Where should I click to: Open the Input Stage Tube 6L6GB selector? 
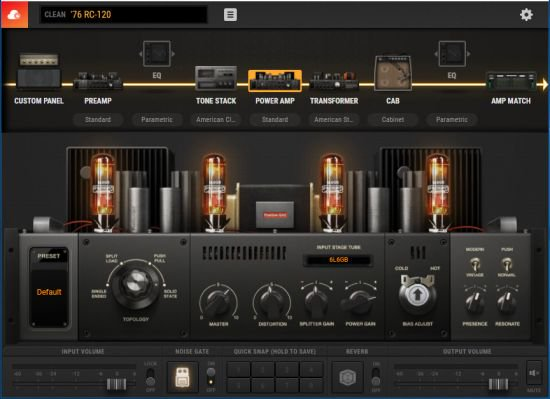coord(338,260)
